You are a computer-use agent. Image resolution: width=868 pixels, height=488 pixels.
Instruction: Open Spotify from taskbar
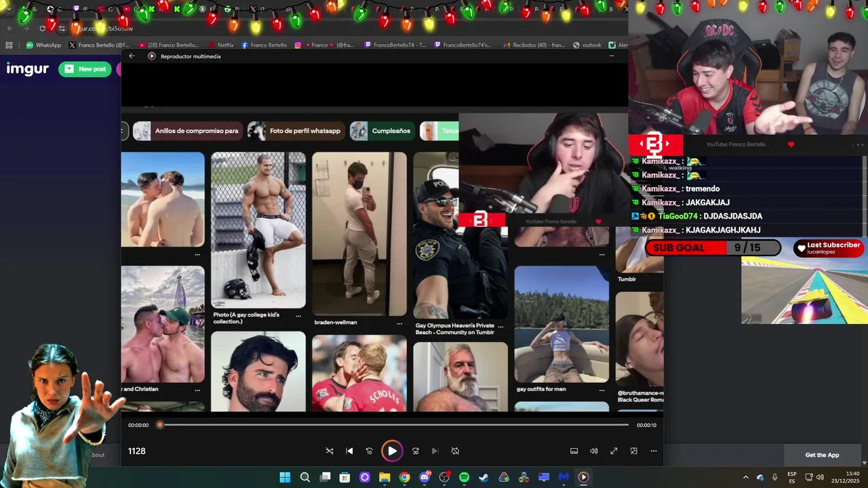(x=464, y=477)
